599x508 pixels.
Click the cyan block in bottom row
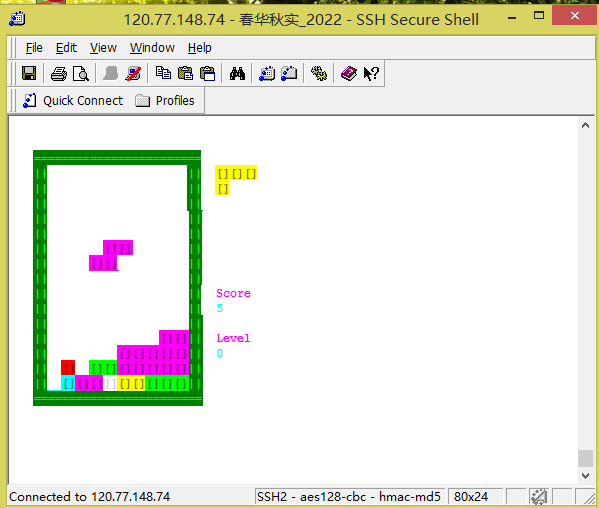click(68, 383)
